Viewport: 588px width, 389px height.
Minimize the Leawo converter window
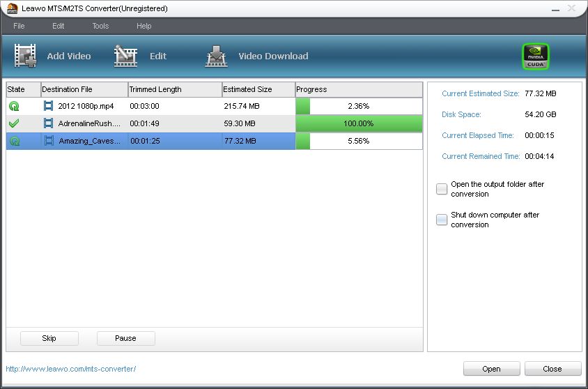pos(555,9)
